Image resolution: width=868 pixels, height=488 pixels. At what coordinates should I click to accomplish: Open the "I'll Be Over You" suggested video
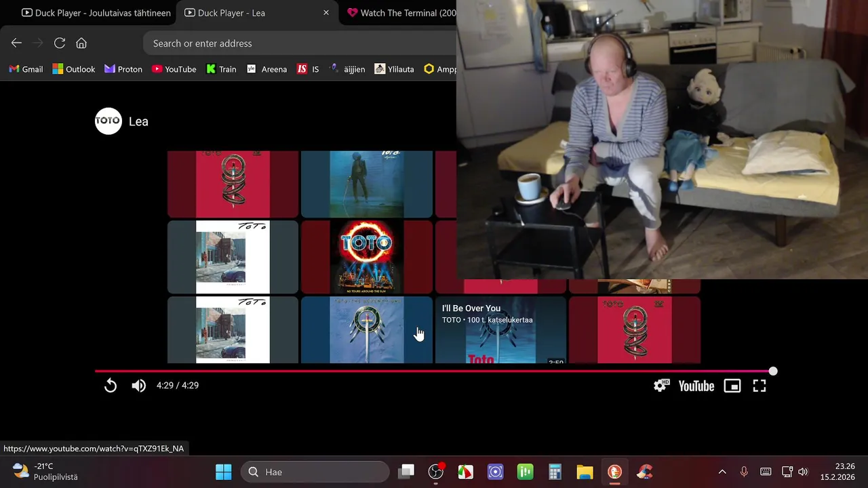click(x=500, y=330)
